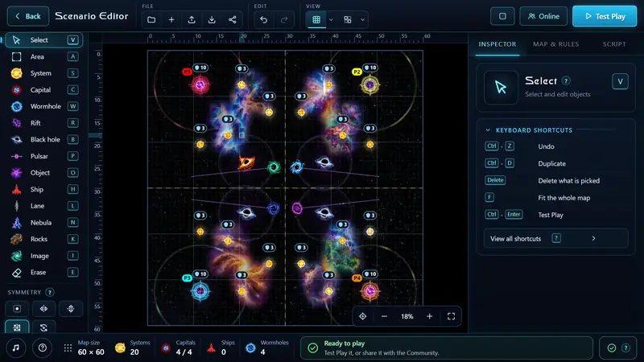644x362 pixels.
Task: Select the P1 red capital on map
Action: pos(200,85)
